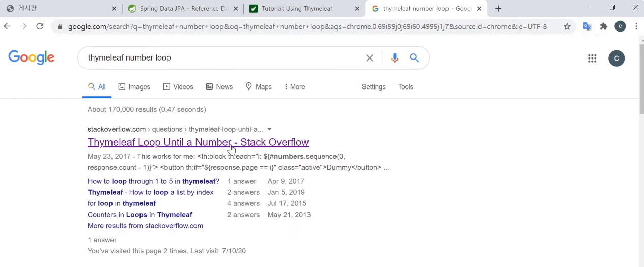Screen dimensions: 644x267
Task: Click the Jan 5, 2019 date
Action: coord(286,192)
